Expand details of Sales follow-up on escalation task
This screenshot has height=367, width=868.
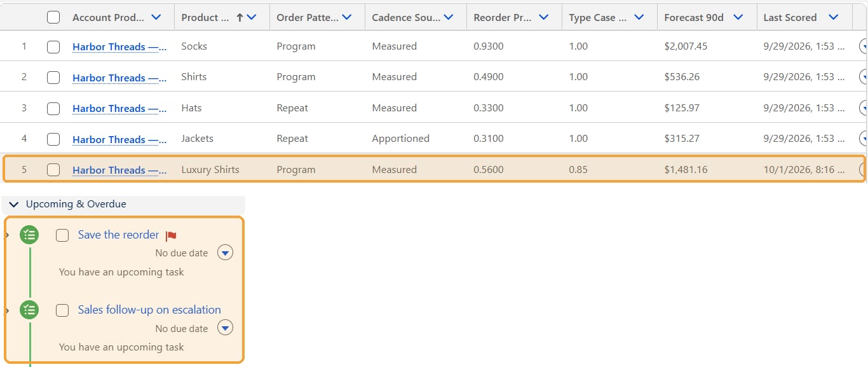tap(7, 310)
